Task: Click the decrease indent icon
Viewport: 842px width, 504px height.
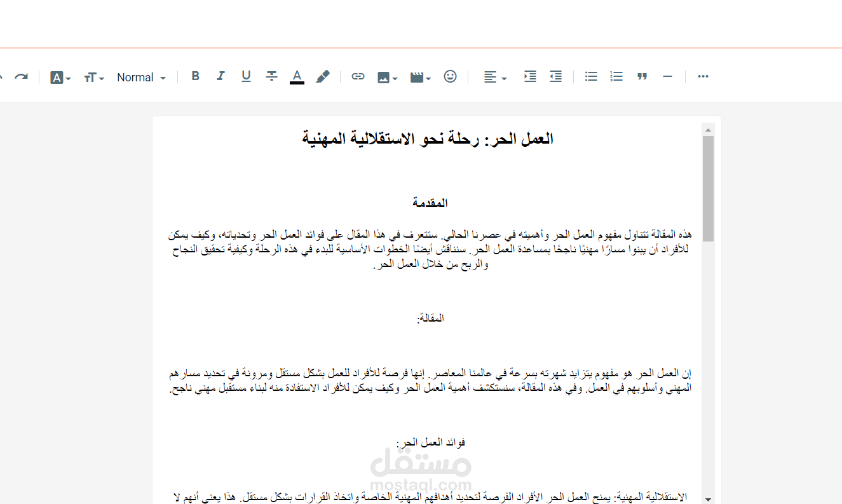Action: [556, 76]
